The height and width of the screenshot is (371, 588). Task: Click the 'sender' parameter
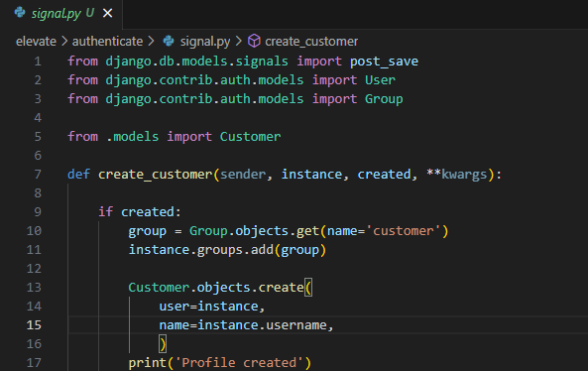click(x=243, y=175)
